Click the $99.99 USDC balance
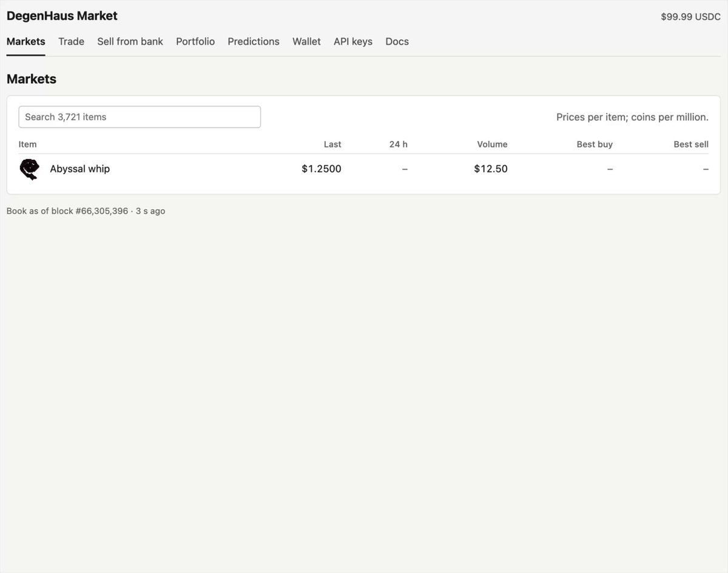This screenshot has height=573, width=728. point(690,17)
